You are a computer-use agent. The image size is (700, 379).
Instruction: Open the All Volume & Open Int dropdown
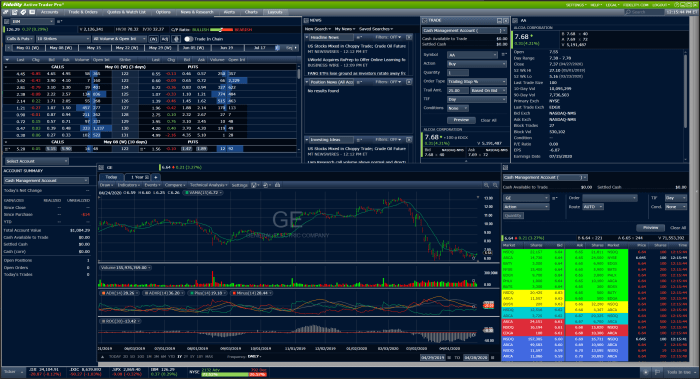coord(119,39)
